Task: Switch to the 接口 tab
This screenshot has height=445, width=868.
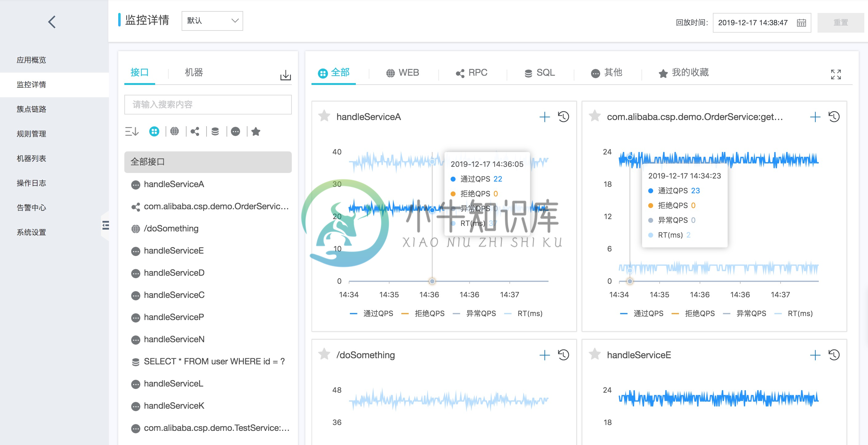Action: click(x=139, y=72)
